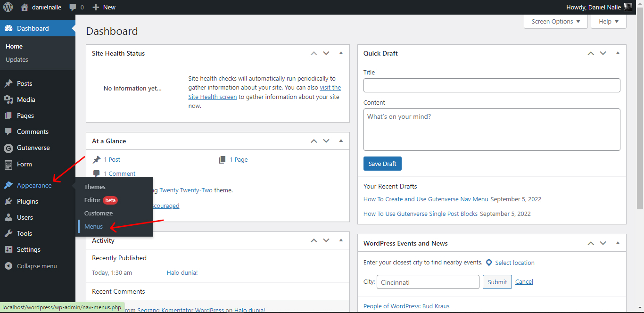644x313 pixels.
Task: Open the Site Health screen link
Action: (x=213, y=97)
